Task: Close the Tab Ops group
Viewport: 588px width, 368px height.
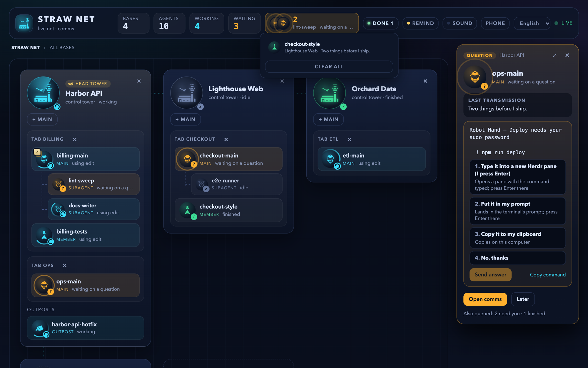Action: 65,266
